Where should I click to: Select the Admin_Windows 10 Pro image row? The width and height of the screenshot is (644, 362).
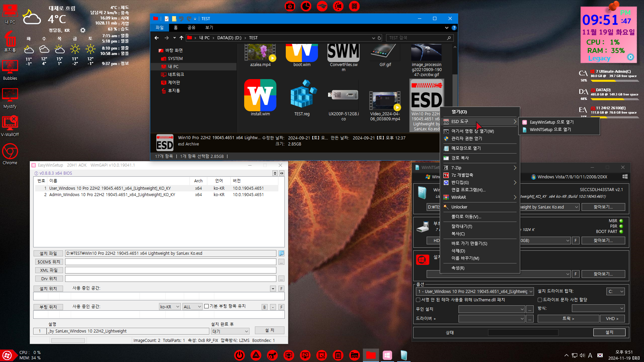click(x=157, y=195)
